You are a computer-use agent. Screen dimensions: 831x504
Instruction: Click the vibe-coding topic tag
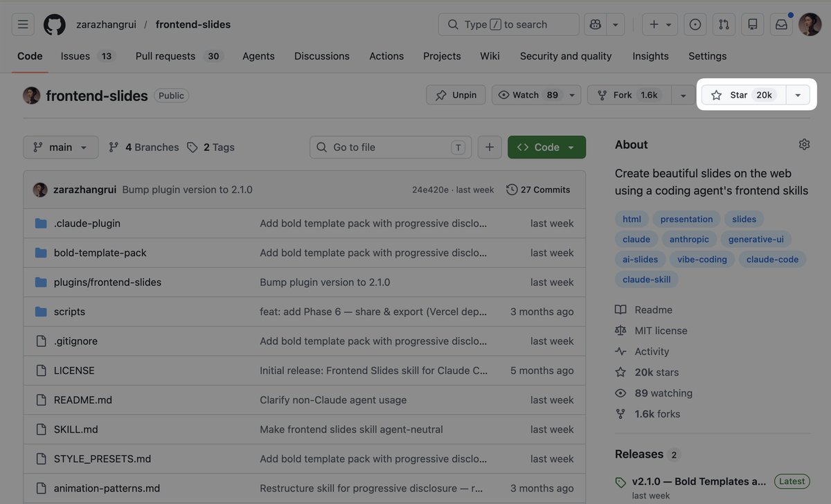[x=702, y=259]
